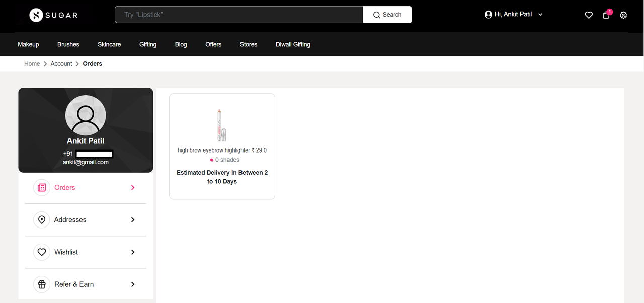
Task: Click the settings gear icon
Action: coord(623,15)
